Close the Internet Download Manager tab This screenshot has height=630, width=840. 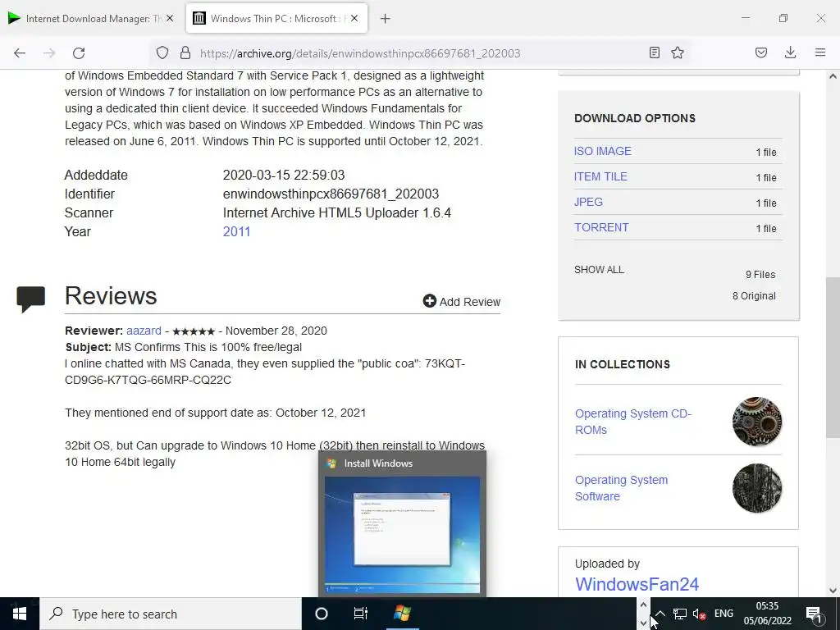tap(170, 18)
